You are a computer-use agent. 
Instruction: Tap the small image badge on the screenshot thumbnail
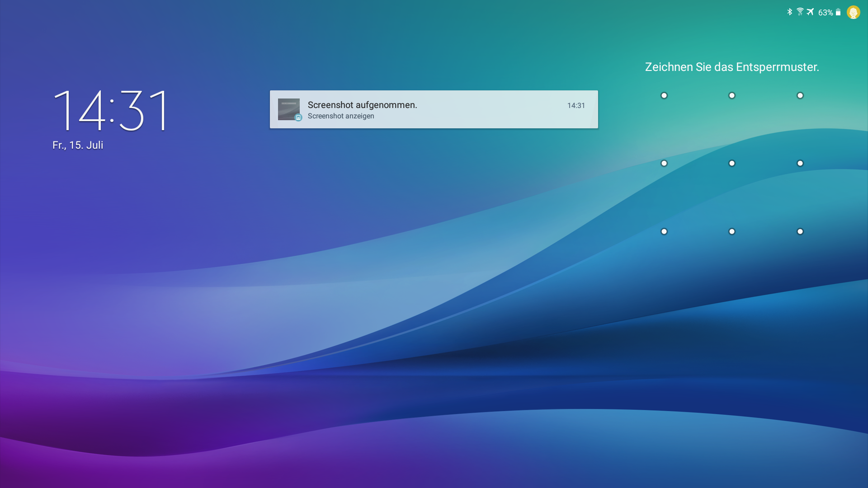click(298, 117)
